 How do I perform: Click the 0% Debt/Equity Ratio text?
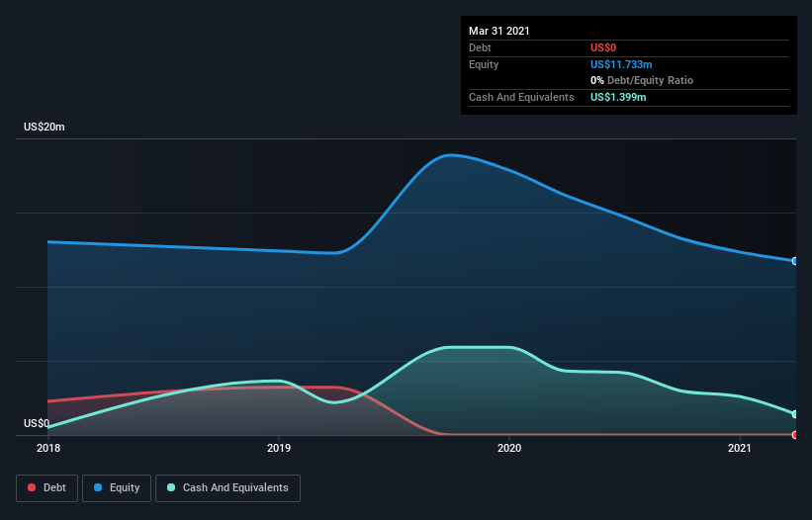642,80
